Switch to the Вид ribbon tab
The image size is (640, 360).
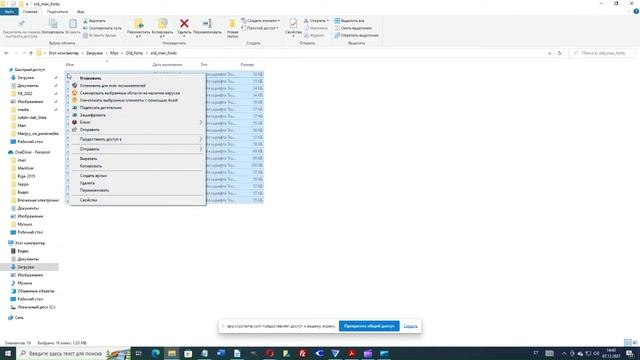80,12
